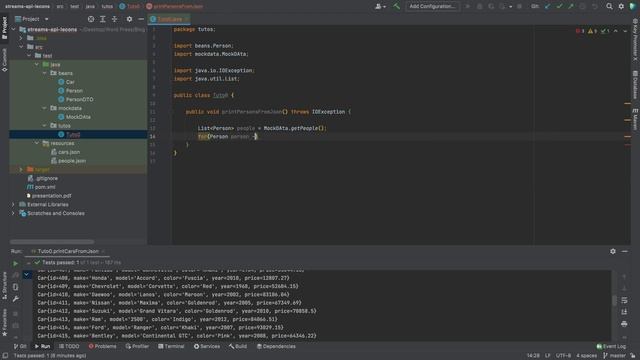Collapse the resources folder
Screen dimensions: 640x360
coord(37,143)
